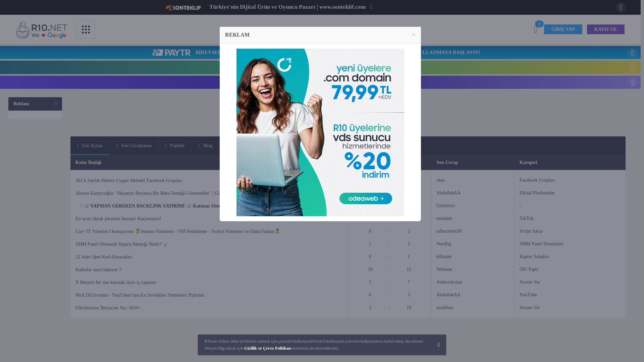
Task: Click the R10.NET logo
Action: [x=42, y=29]
